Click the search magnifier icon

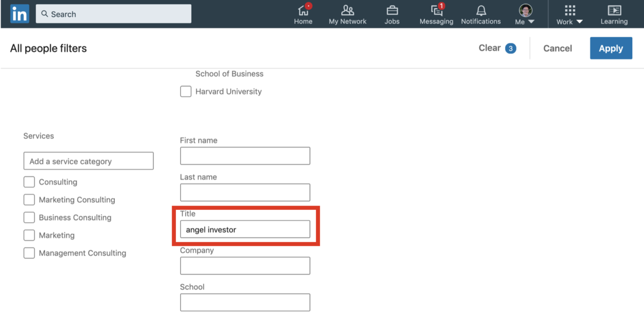tap(44, 13)
